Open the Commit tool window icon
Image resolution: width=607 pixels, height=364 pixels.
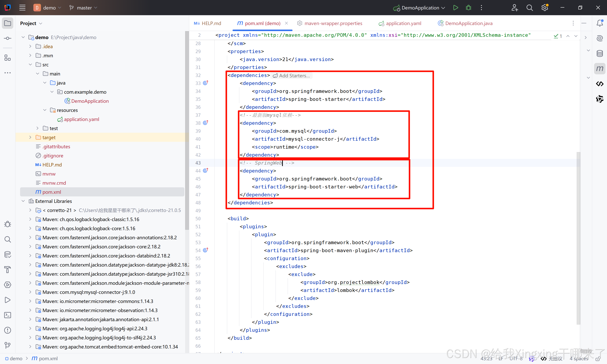pyautogui.click(x=8, y=38)
